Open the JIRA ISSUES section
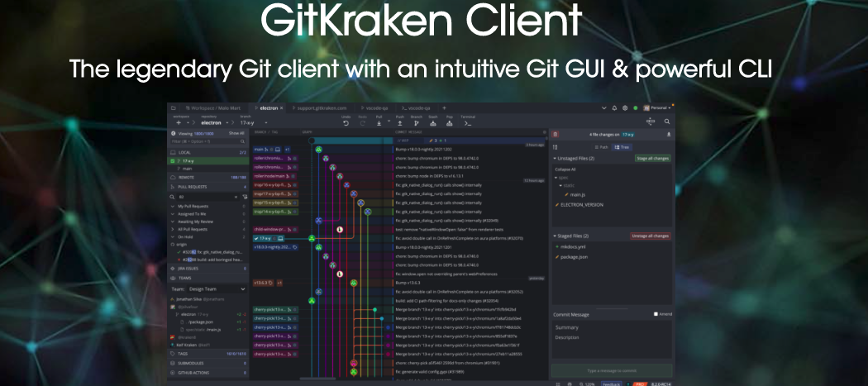The height and width of the screenshot is (386, 868). click(208, 268)
